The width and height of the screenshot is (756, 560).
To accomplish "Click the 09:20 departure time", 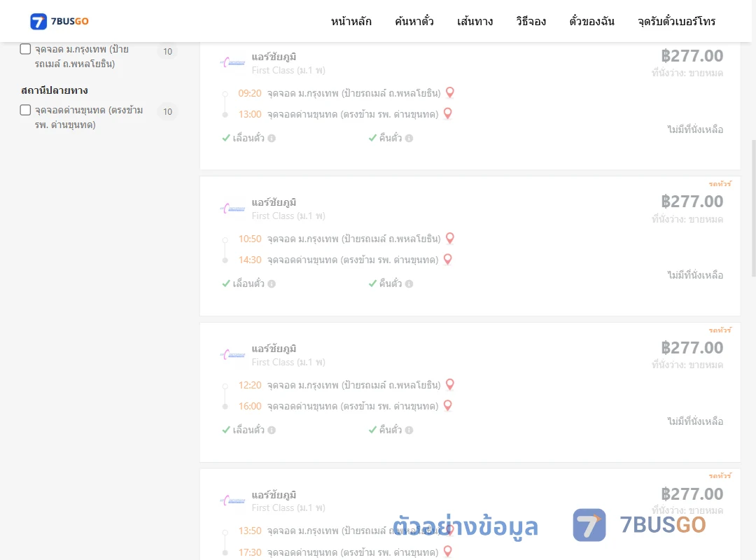I will (250, 93).
